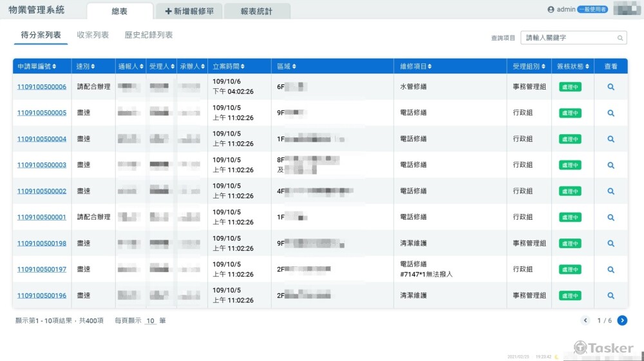View details icon for row 1109100500003
The image size is (644, 361).
[611, 165]
